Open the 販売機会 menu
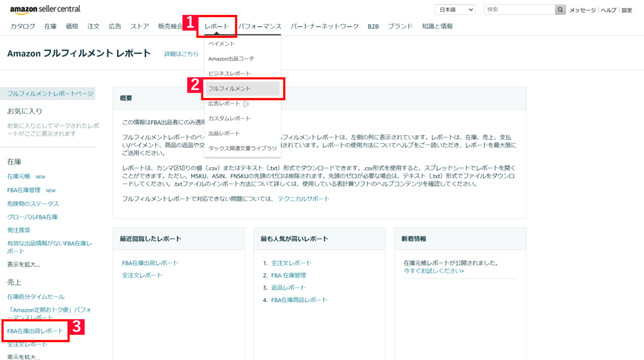 [x=170, y=26]
